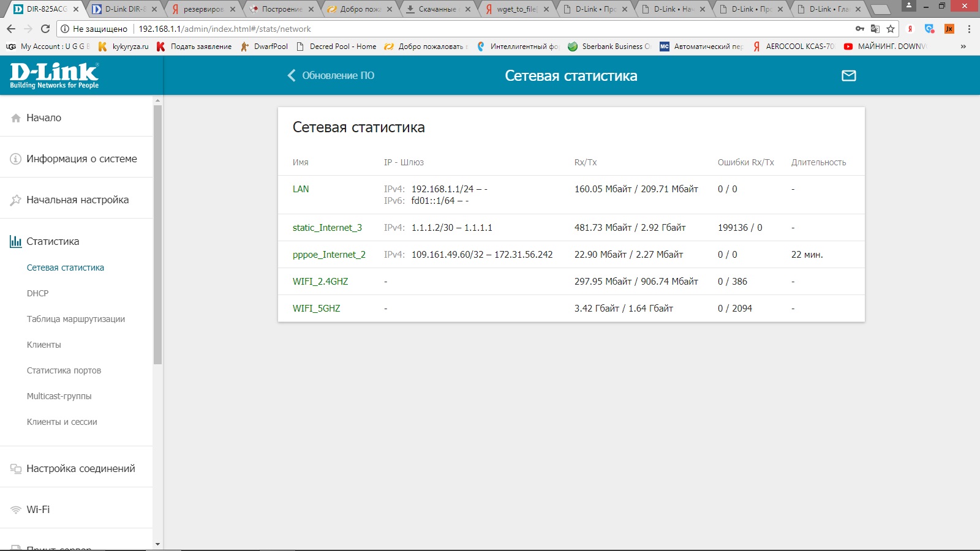This screenshot has width=980, height=551.
Task: Click the mail envelope icon in header
Action: point(848,75)
